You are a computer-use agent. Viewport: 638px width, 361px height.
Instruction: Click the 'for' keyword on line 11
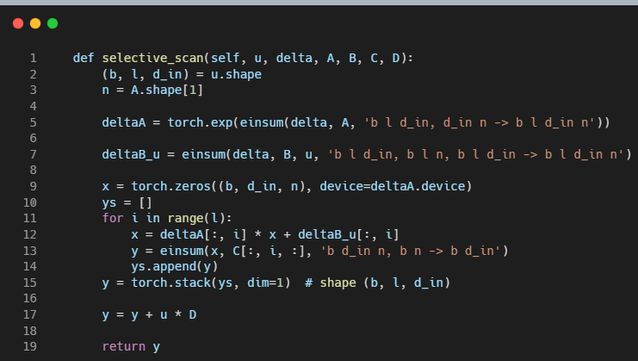tap(113, 219)
